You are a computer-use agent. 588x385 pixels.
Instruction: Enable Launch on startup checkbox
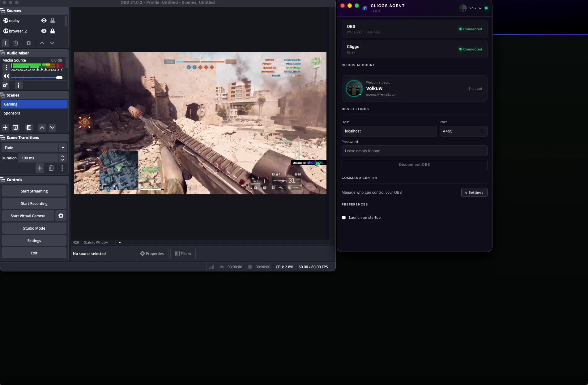[344, 218]
